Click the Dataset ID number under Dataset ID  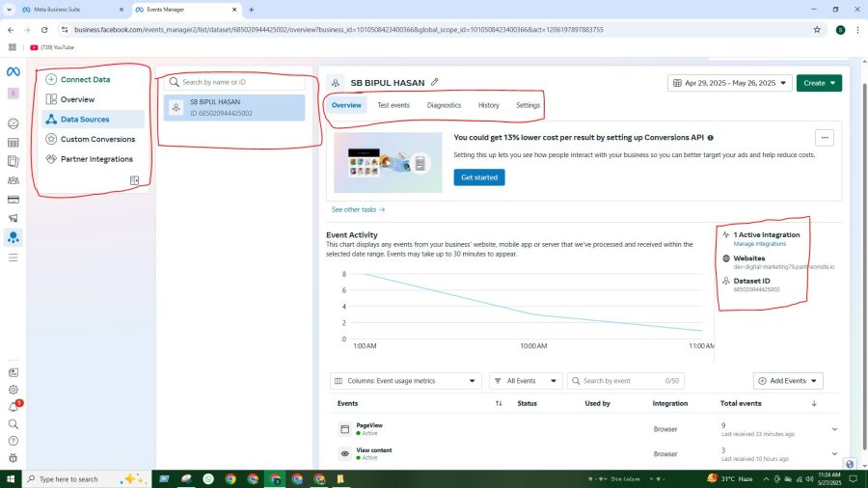click(756, 290)
